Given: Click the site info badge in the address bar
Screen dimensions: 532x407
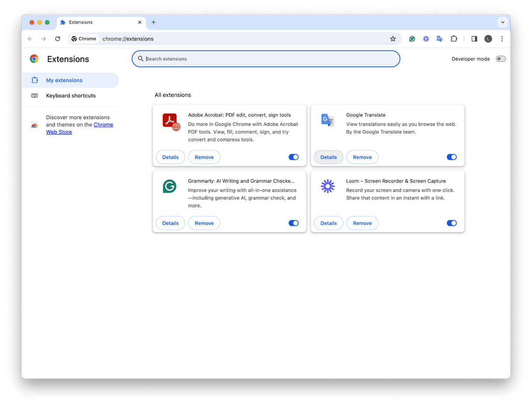Looking at the screenshot, I should (84, 39).
